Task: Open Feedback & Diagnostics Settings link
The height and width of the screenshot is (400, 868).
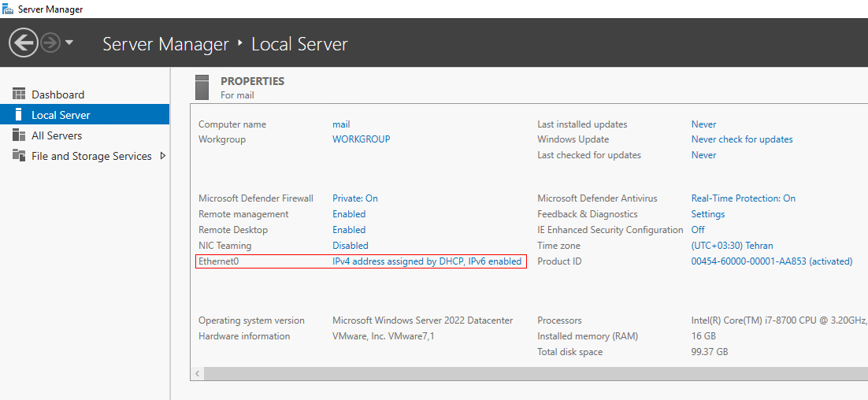Action: click(x=708, y=214)
